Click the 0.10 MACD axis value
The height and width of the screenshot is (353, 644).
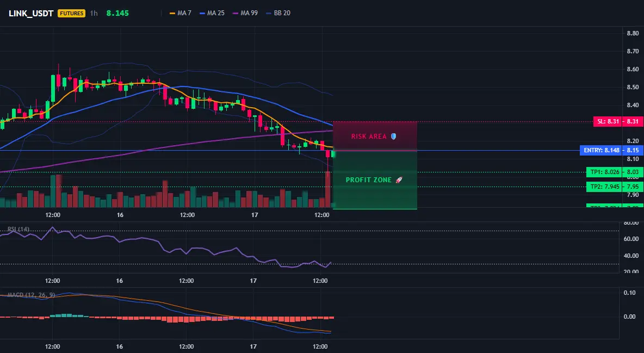click(x=630, y=293)
